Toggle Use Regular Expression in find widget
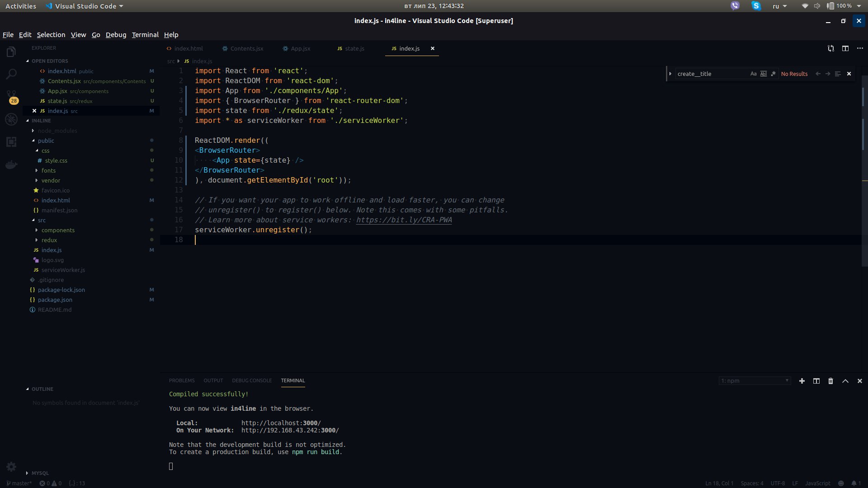This screenshot has width=868, height=488. tap(773, 74)
